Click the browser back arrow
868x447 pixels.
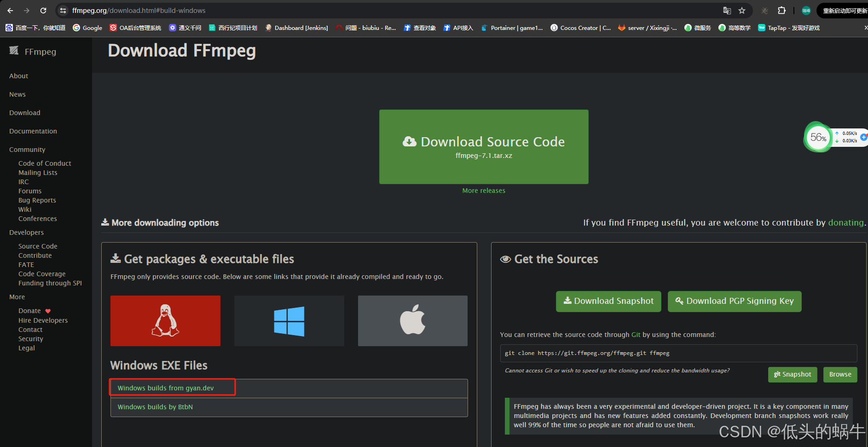[10, 10]
